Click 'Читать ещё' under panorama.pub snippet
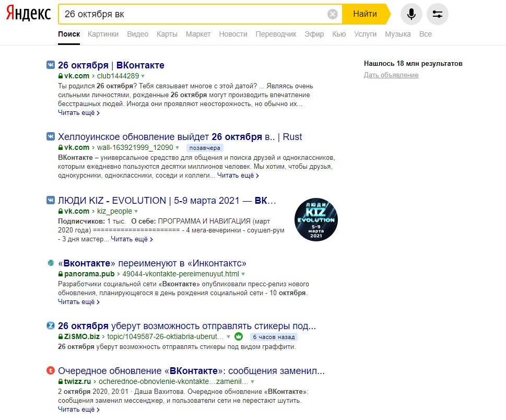The image size is (506, 420). pyautogui.click(x=79, y=302)
